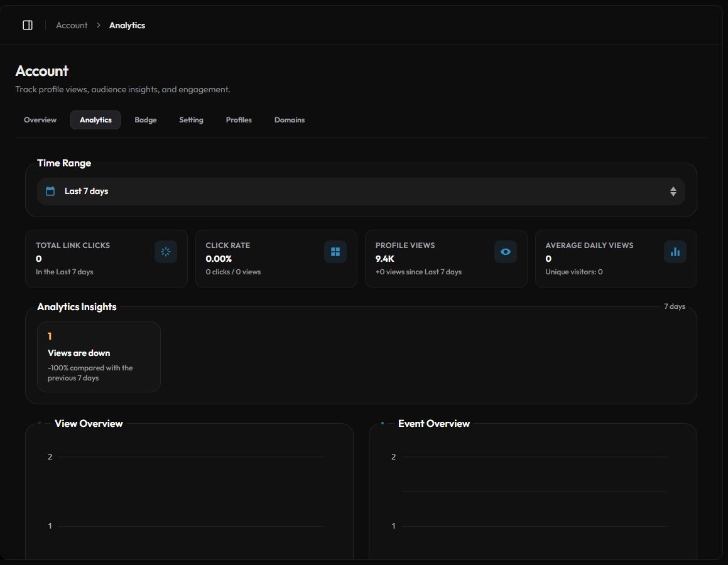
Task: Click the Total Link Clicks card
Action: tap(106, 259)
